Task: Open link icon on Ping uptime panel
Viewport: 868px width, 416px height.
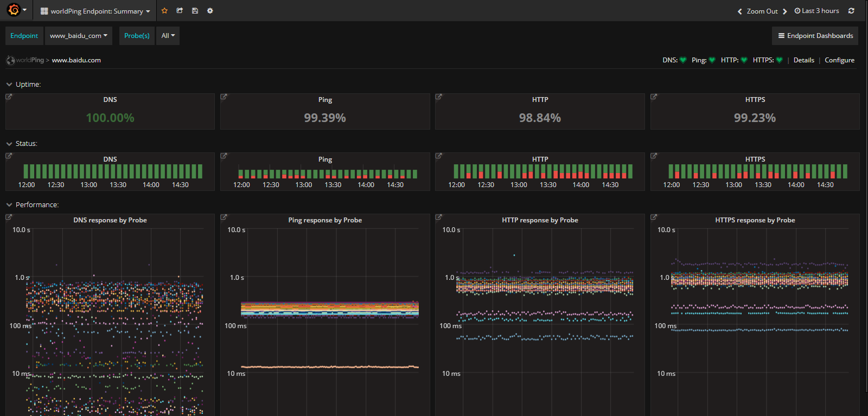Action: (224, 97)
